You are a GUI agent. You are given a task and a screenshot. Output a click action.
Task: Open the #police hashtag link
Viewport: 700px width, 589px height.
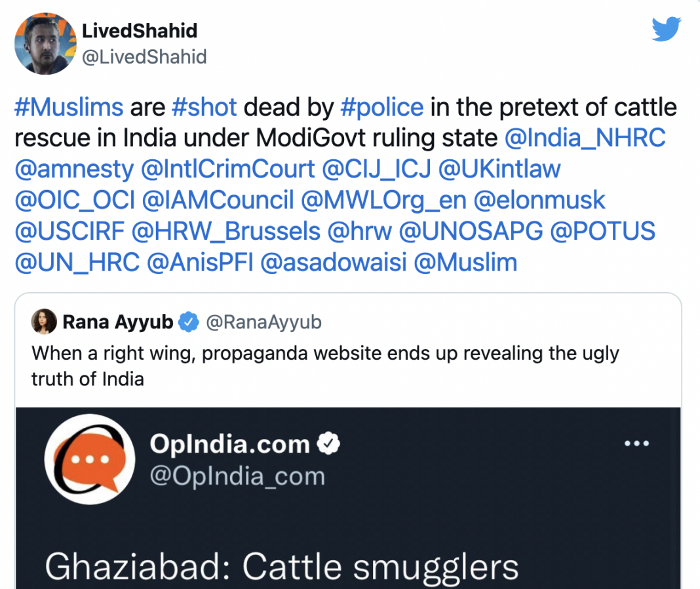pyautogui.click(x=381, y=107)
